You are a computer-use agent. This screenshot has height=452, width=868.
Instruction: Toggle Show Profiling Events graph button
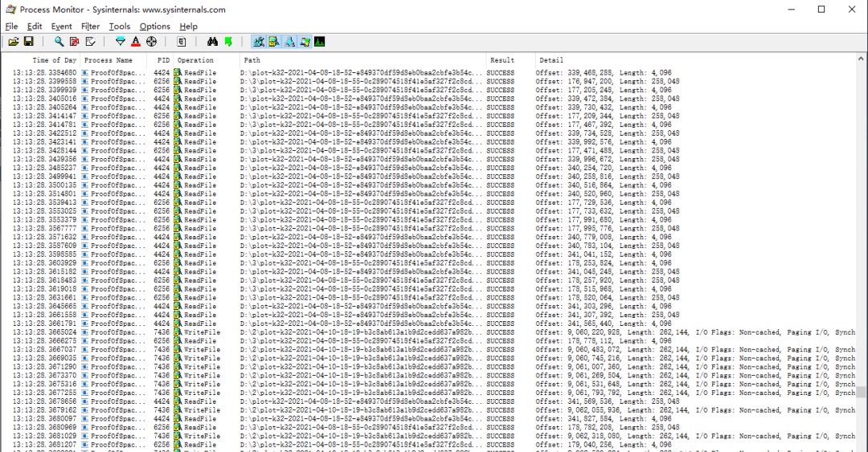[x=319, y=42]
